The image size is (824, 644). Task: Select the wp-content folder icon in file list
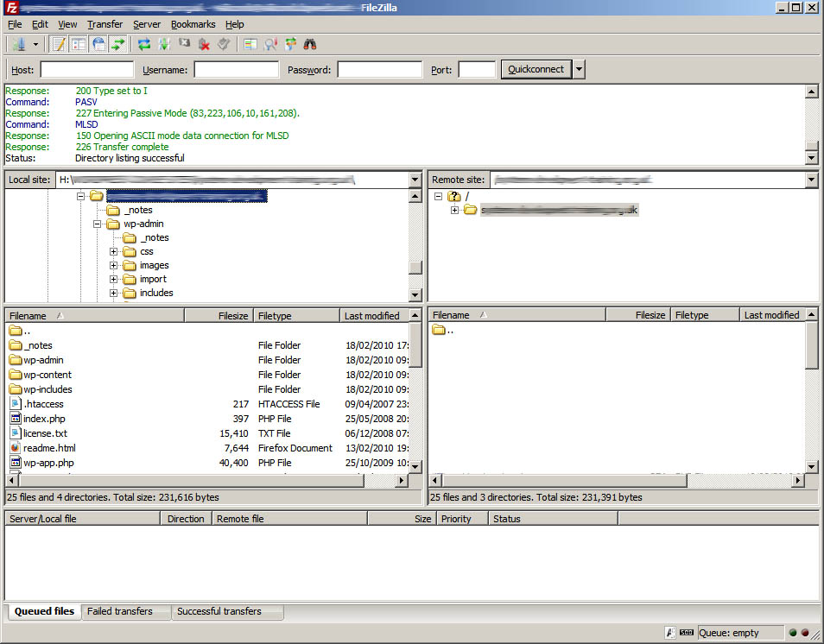pyautogui.click(x=16, y=375)
